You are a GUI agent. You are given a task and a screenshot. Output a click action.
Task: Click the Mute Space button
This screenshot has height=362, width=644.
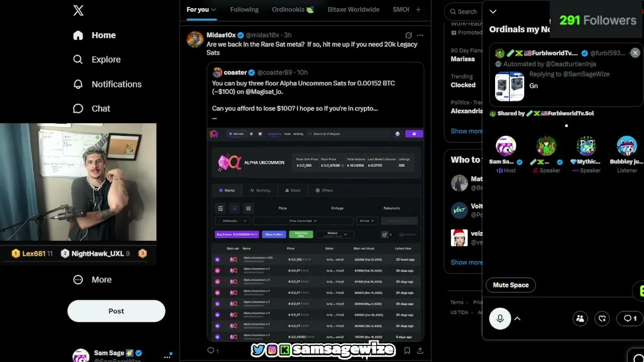coord(511,285)
